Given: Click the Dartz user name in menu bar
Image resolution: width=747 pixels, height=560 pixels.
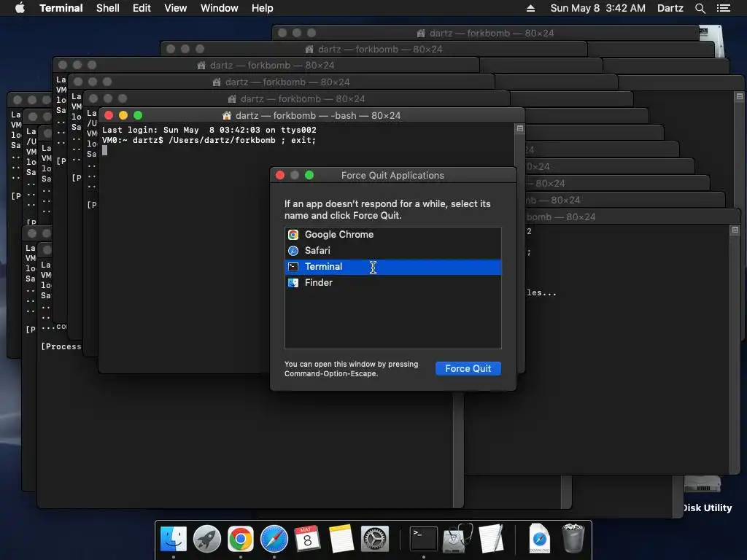Looking at the screenshot, I should point(670,8).
